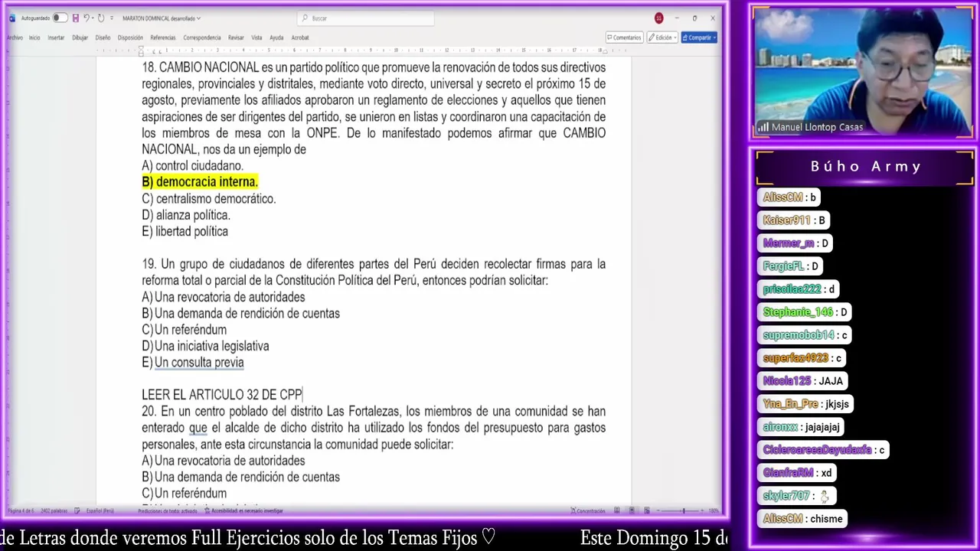Open Customize Quick Access Toolbar dropdown
980x551 pixels.
tap(112, 18)
